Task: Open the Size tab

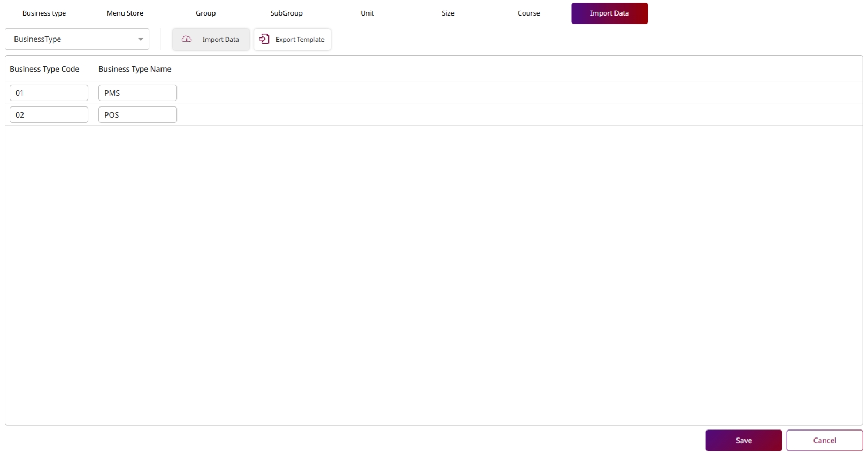Action: coord(448,13)
